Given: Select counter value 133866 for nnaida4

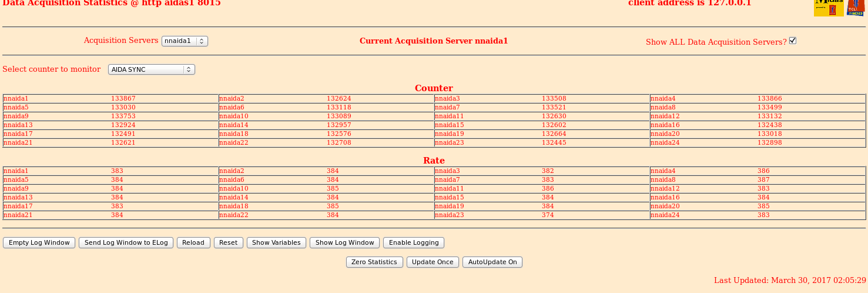Looking at the screenshot, I should (770, 99).
